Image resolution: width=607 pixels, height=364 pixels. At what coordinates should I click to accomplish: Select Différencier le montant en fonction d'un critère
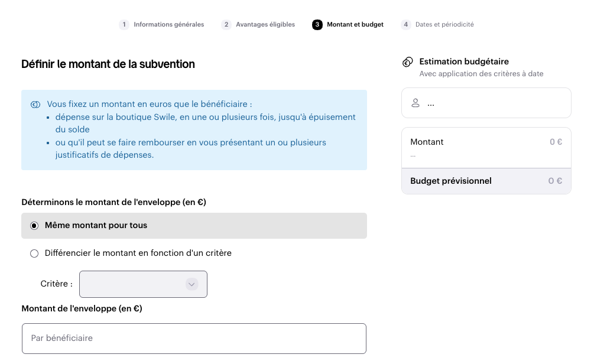coord(34,253)
